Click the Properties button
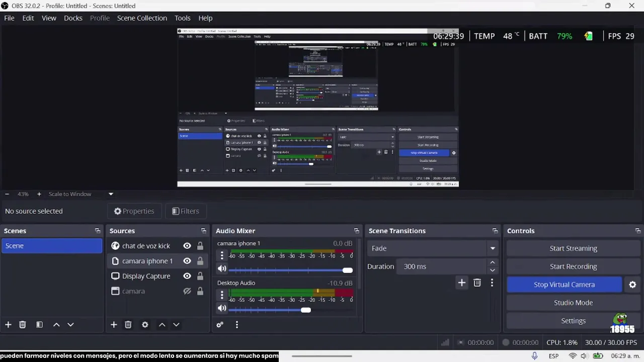 [134, 211]
